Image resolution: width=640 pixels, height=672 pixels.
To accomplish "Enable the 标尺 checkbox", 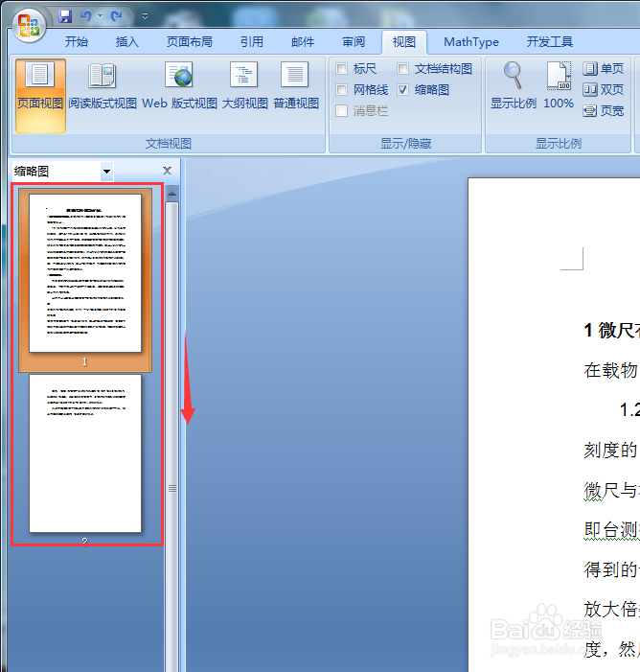I will coord(342,69).
